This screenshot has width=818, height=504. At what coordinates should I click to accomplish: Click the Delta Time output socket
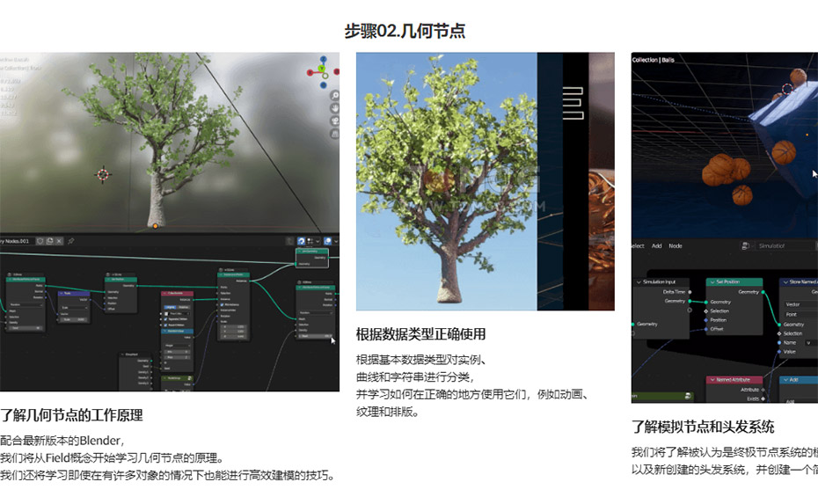click(690, 292)
